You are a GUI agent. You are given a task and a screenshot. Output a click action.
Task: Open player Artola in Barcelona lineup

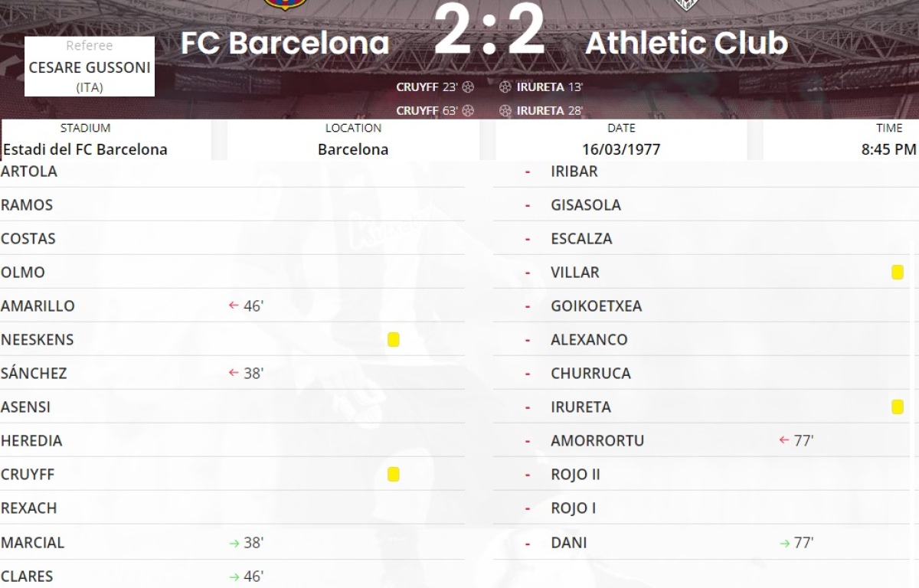(x=29, y=171)
